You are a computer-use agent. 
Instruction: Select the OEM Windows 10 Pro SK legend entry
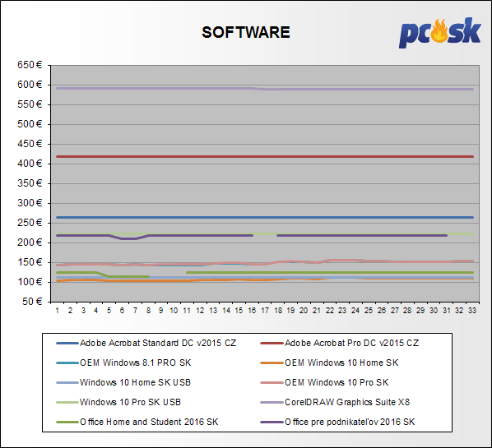324,382
